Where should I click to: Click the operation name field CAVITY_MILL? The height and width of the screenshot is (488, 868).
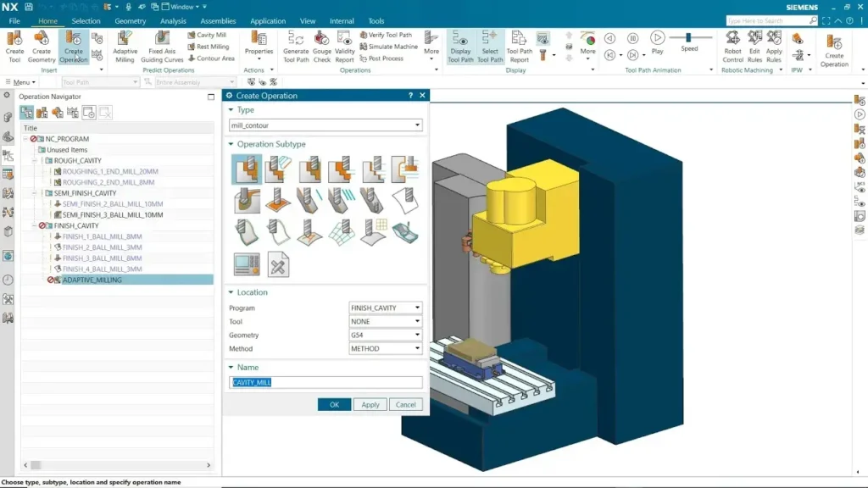325,382
